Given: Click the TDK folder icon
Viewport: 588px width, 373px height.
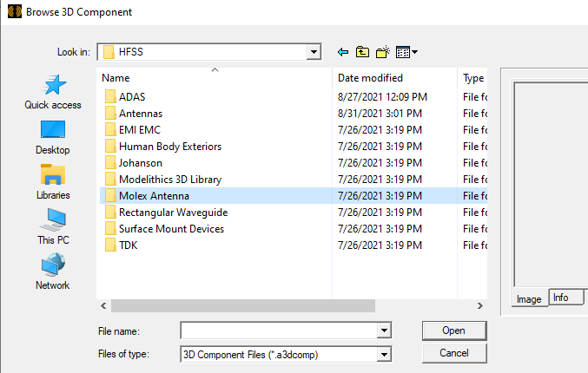Looking at the screenshot, I should [x=110, y=245].
